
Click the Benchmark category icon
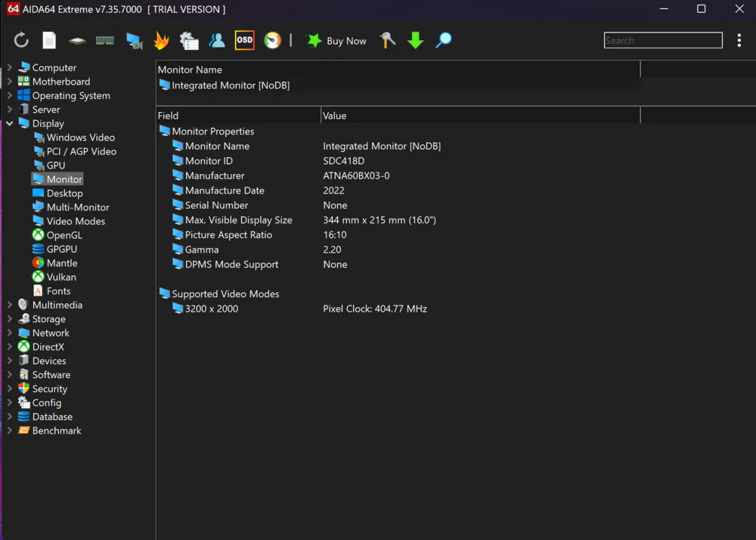23,430
